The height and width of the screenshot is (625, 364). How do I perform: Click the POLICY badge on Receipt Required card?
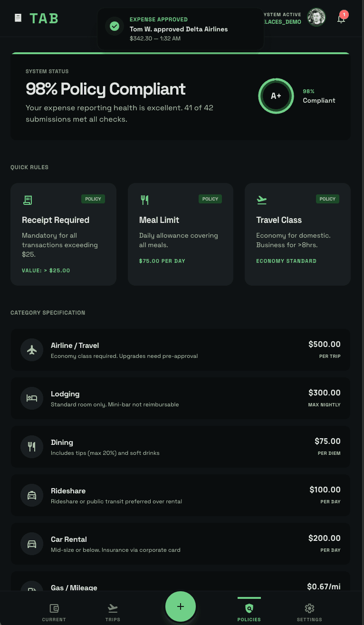(93, 199)
